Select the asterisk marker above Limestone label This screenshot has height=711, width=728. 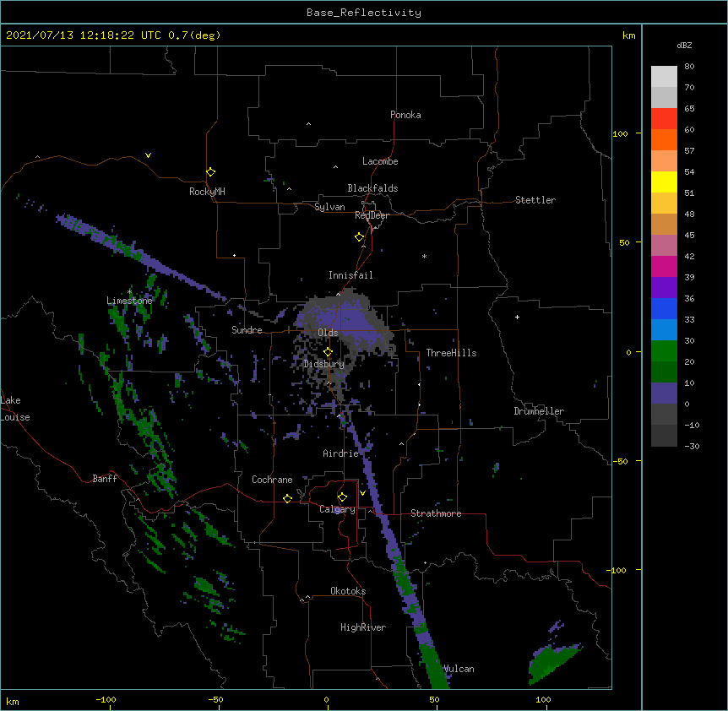[129, 292]
